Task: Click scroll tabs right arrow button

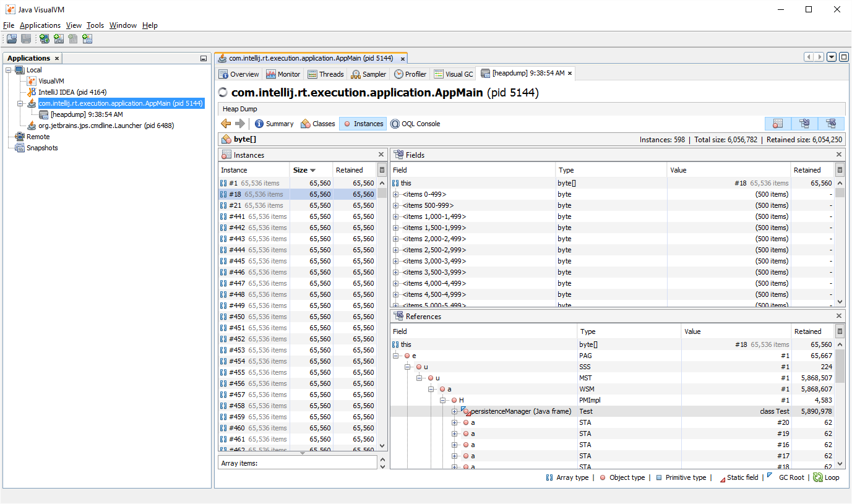Action: tap(819, 57)
